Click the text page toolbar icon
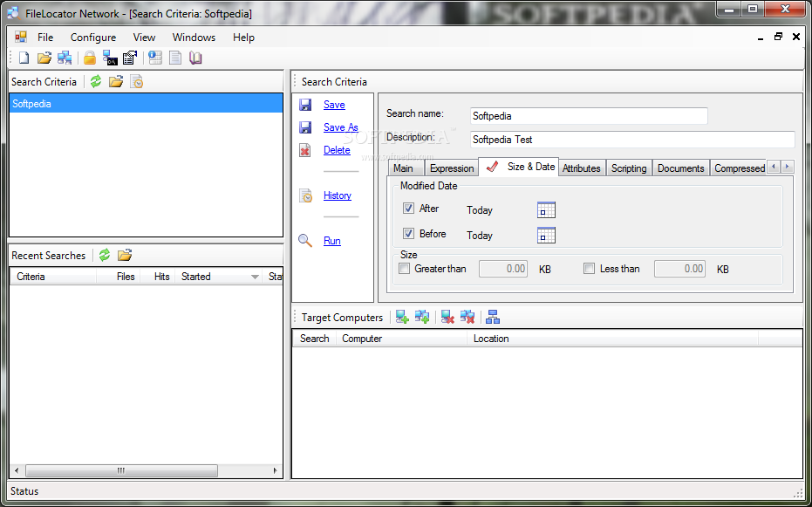Screen dimensions: 812x507 click(175, 58)
